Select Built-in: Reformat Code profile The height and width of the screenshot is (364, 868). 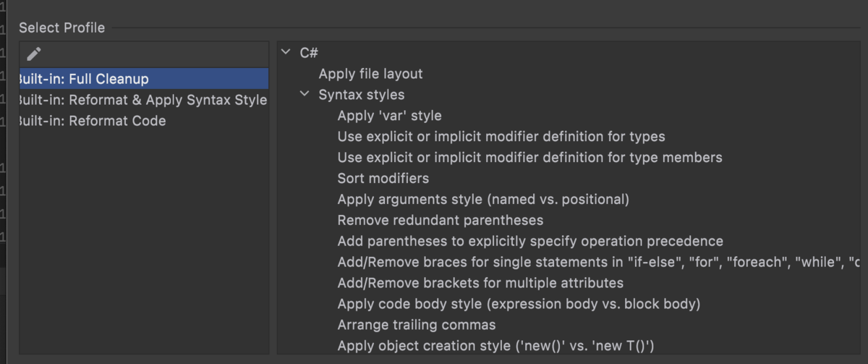92,121
